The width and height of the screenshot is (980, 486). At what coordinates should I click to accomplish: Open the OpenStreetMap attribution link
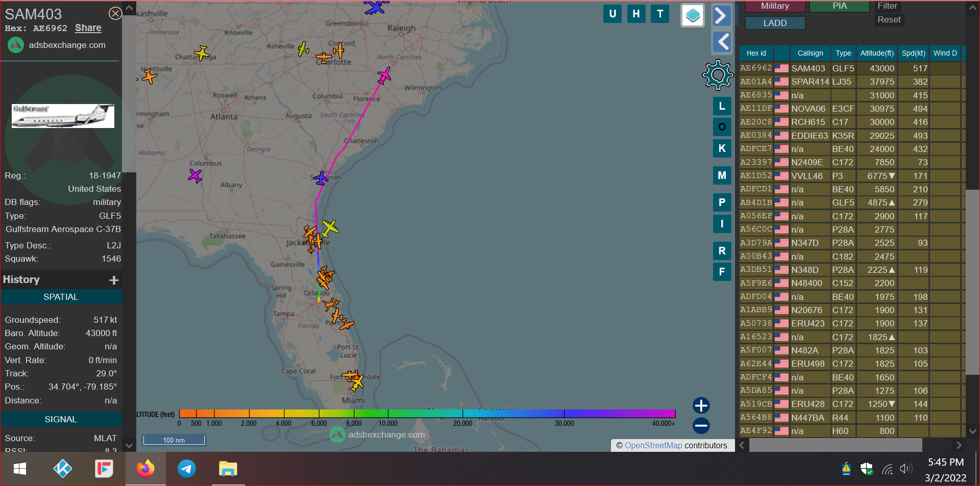[653, 445]
